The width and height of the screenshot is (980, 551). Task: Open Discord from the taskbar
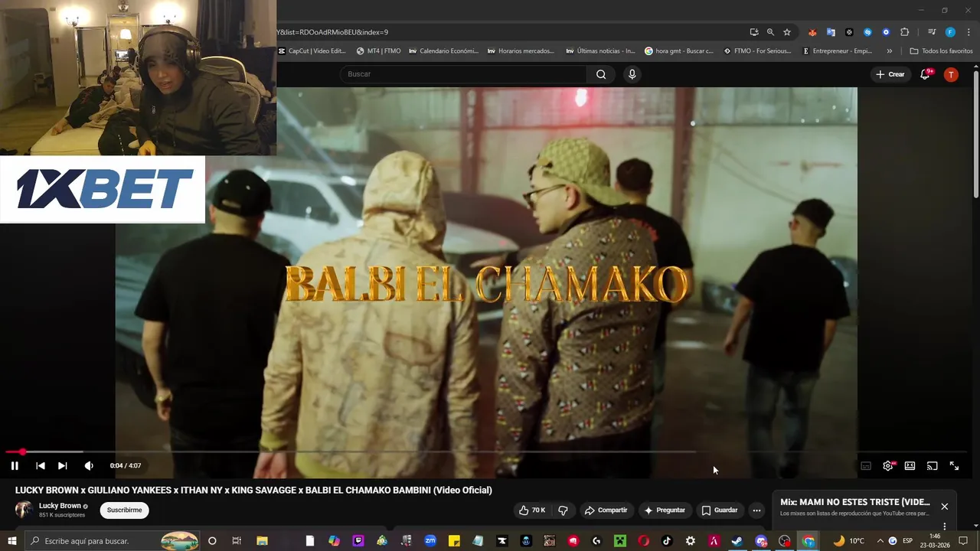[x=761, y=541]
